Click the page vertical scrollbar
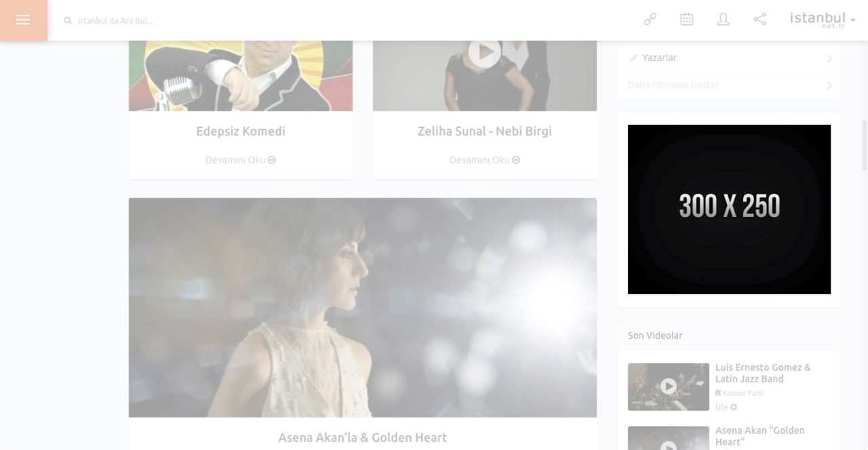 864,146
